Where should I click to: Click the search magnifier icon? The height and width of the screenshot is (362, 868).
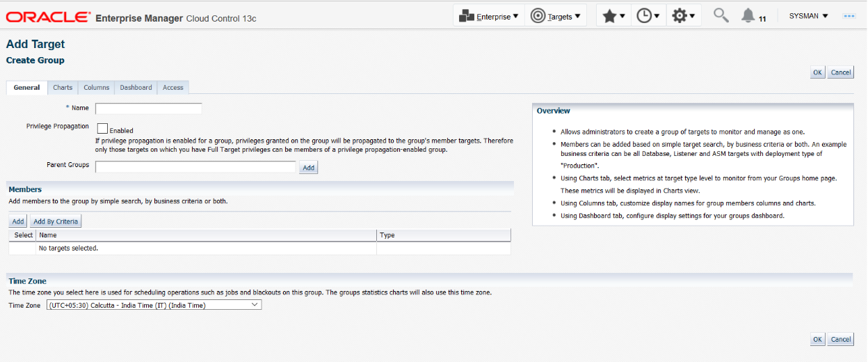click(721, 15)
